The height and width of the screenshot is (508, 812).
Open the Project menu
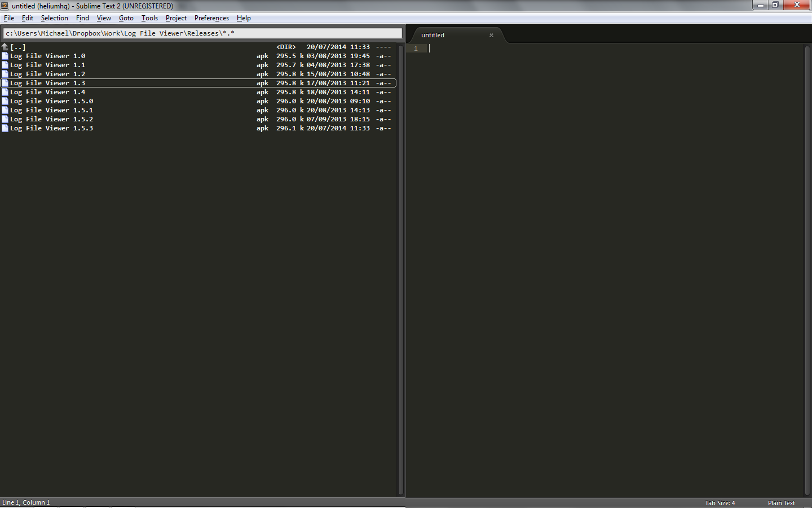point(176,18)
